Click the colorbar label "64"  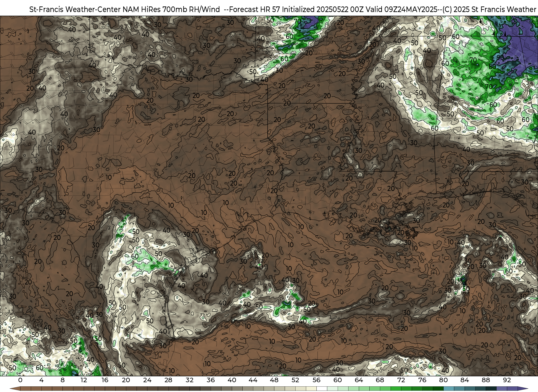(x=359, y=380)
